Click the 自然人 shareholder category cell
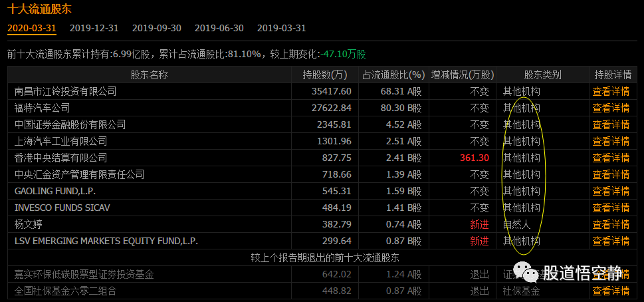Image resolution: width=644 pixels, height=302 pixels. tap(516, 224)
